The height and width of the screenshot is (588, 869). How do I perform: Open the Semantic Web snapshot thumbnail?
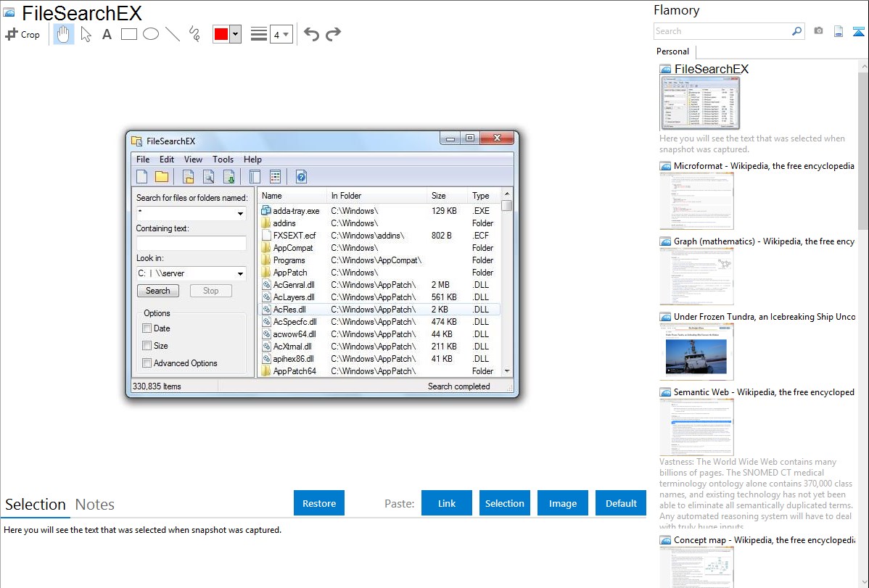coord(696,427)
